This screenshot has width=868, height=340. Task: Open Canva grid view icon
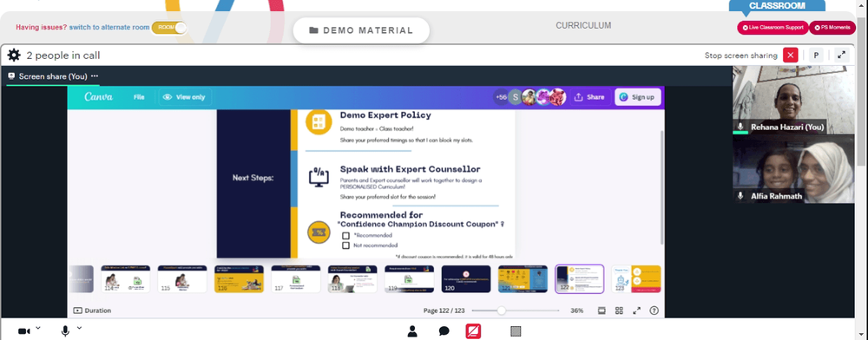(620, 311)
